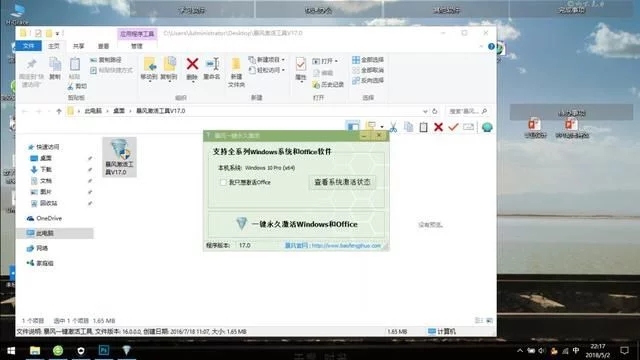Click 全部选择 (Select all) in ribbon
The image size is (640, 360).
[x=368, y=60]
